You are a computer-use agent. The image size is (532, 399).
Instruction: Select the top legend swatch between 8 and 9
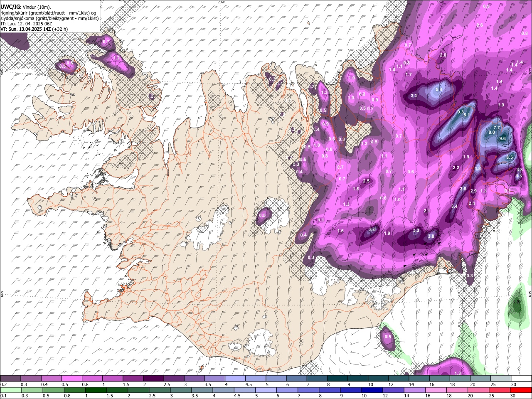(337, 378)
